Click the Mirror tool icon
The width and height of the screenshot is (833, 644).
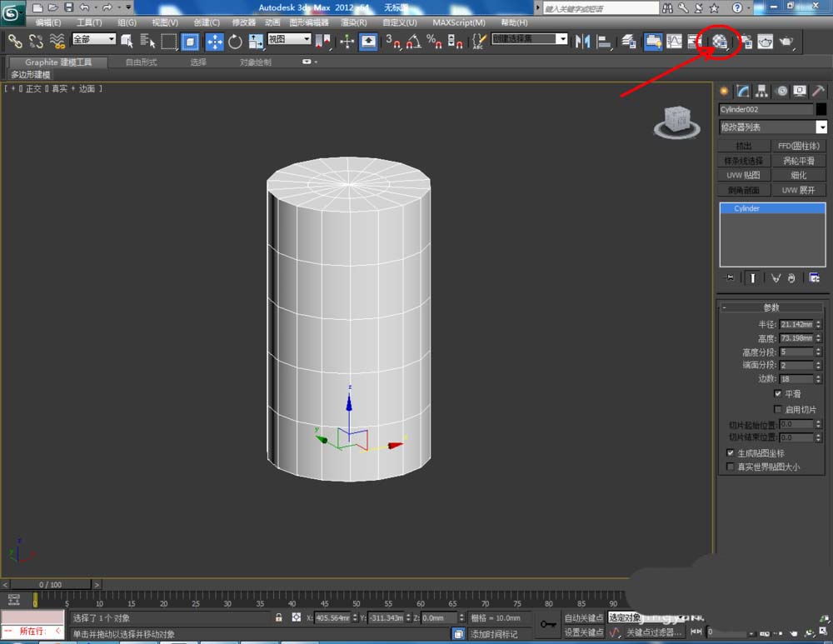pos(583,41)
